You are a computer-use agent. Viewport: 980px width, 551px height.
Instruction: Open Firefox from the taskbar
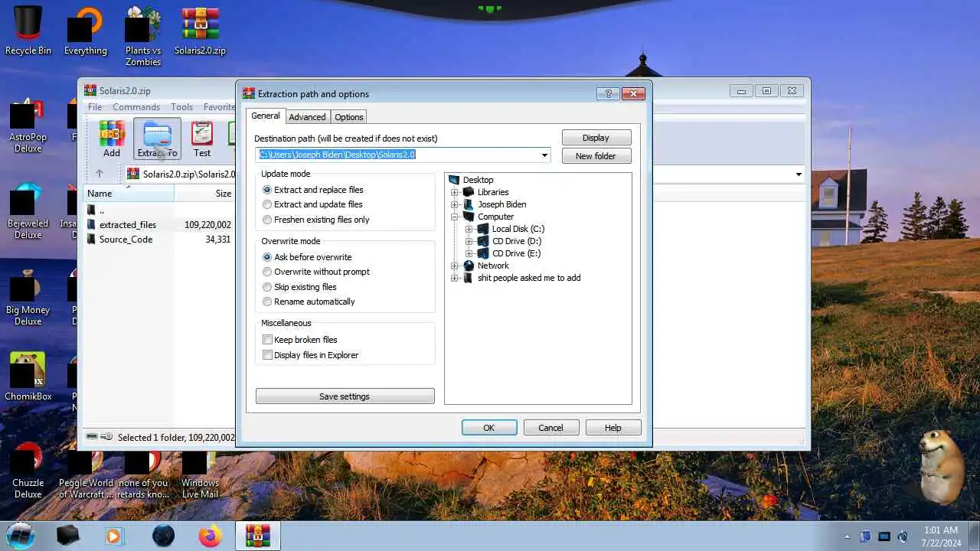click(210, 536)
